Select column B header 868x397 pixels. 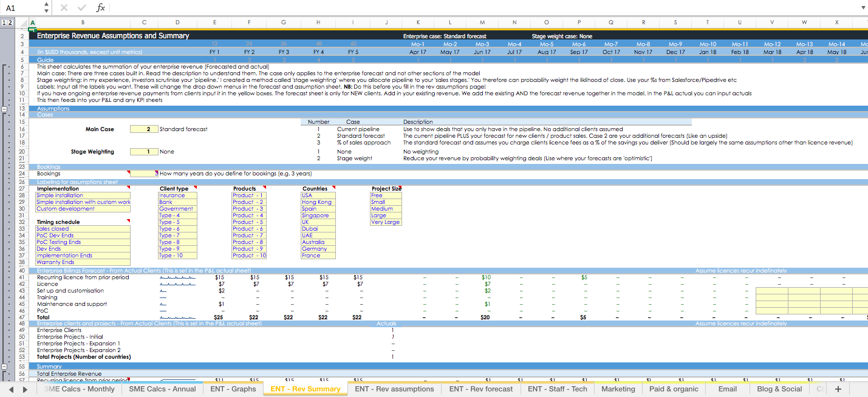click(x=83, y=22)
